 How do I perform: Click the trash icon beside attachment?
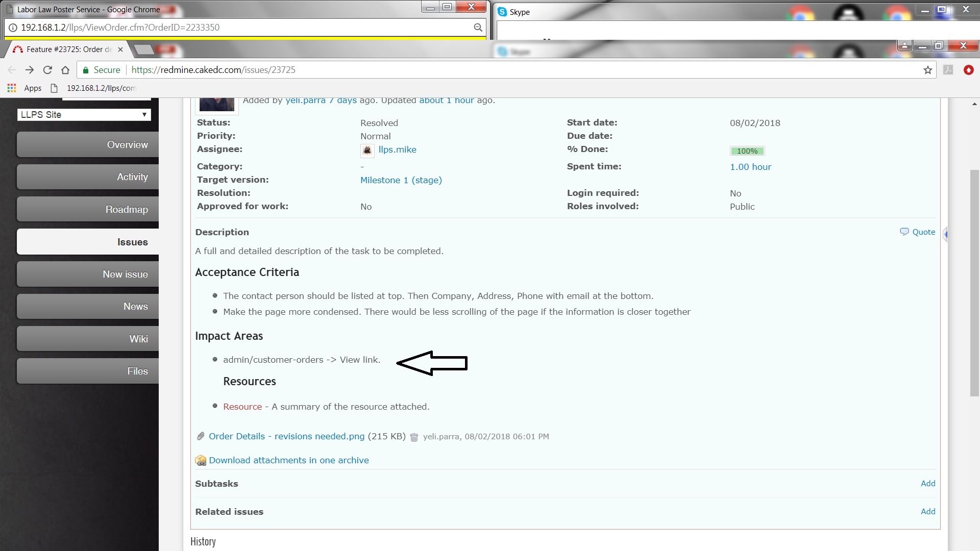click(414, 437)
